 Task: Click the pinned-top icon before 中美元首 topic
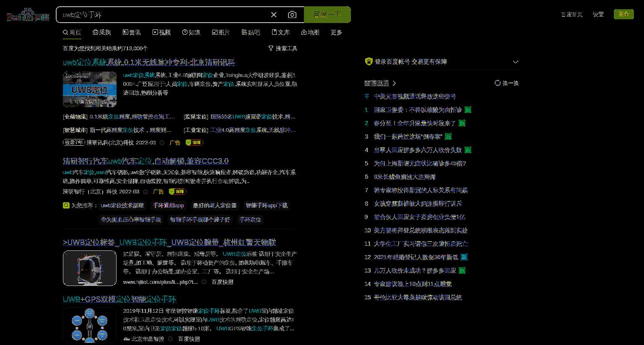coord(367,96)
